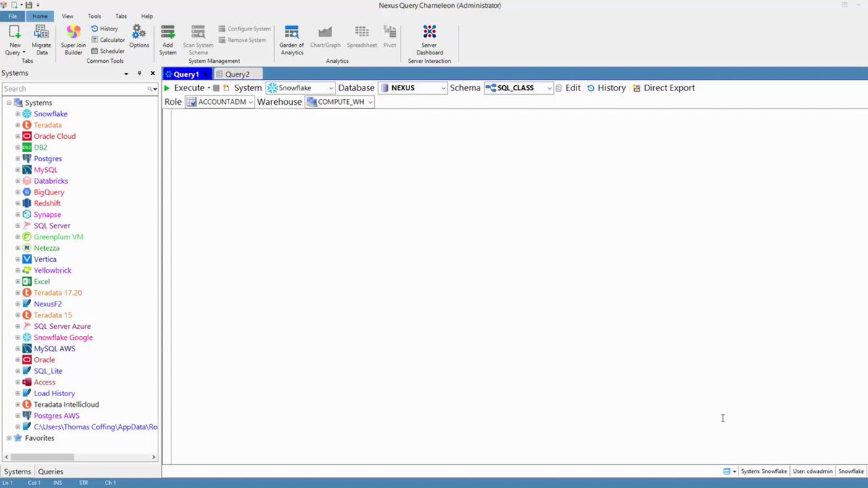Open the Options gear
The image size is (868, 488).
(x=139, y=36)
